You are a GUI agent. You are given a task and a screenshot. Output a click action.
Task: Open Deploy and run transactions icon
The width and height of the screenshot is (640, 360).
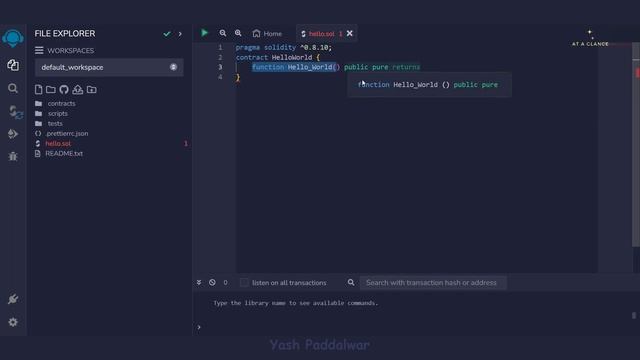[x=13, y=133]
